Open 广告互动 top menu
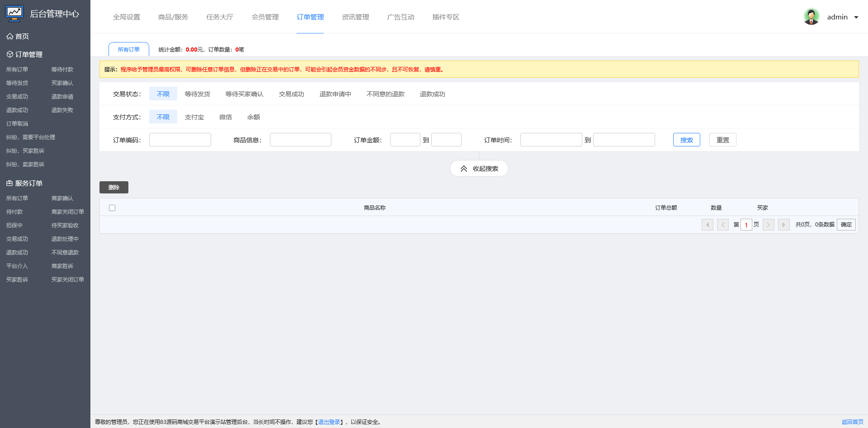Screen dimensions: 868x428 pos(401,17)
